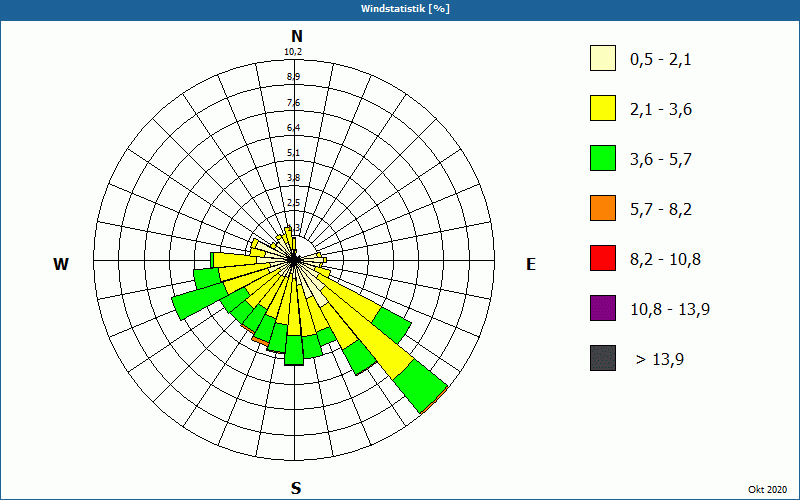800x500 pixels.
Task: Click the '10,2' radial axis value
Action: (x=293, y=52)
